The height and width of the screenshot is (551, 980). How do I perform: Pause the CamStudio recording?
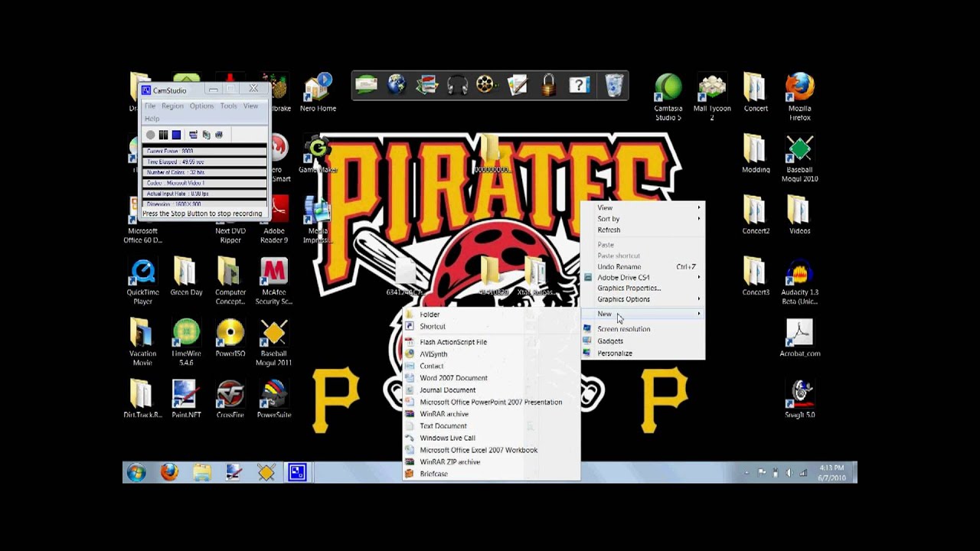click(163, 135)
